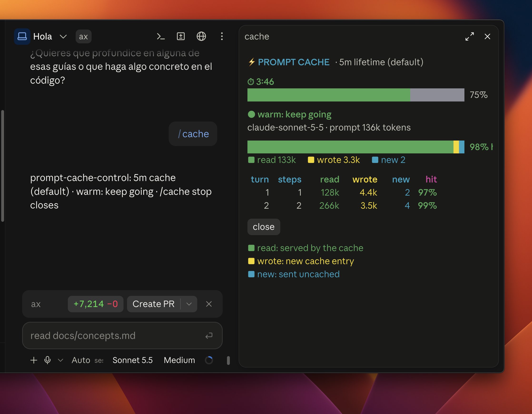Click the 75% cache lifetime progress bar
This screenshot has height=414, width=532.
click(356, 95)
